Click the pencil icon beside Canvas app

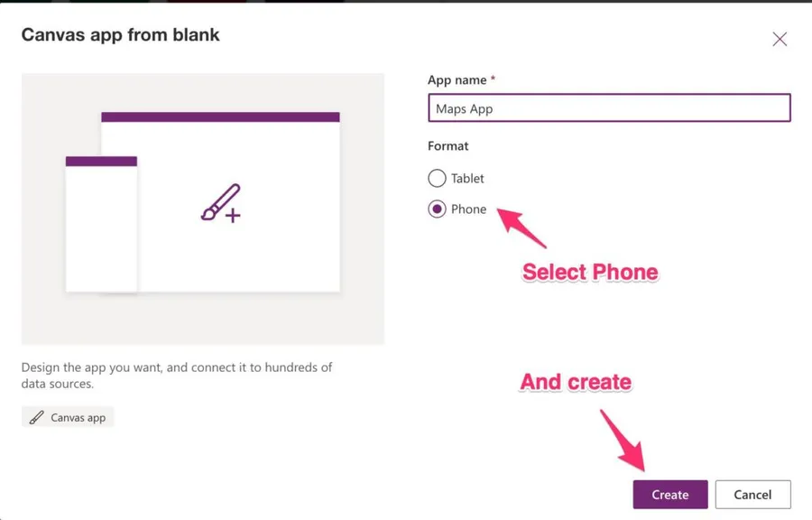(37, 418)
